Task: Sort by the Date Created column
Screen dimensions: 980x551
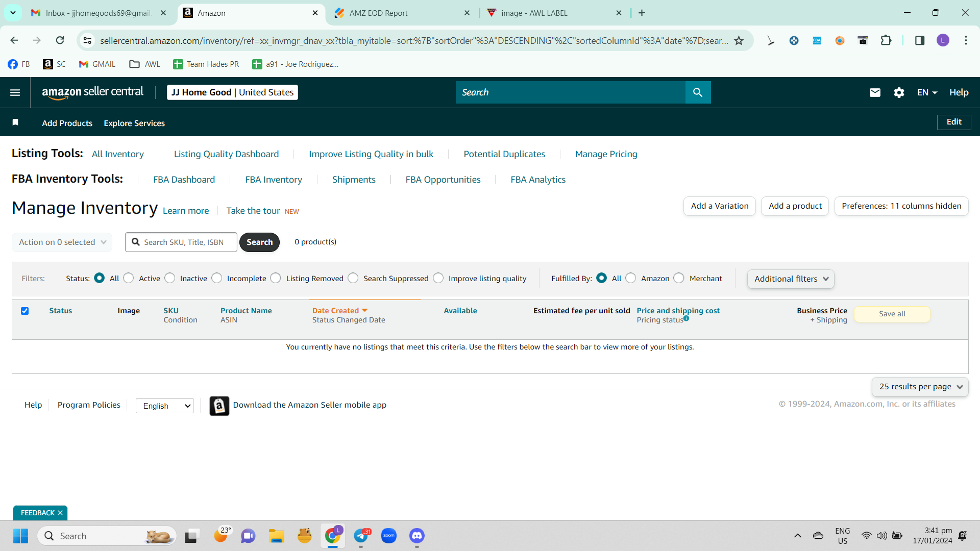Action: click(x=339, y=311)
